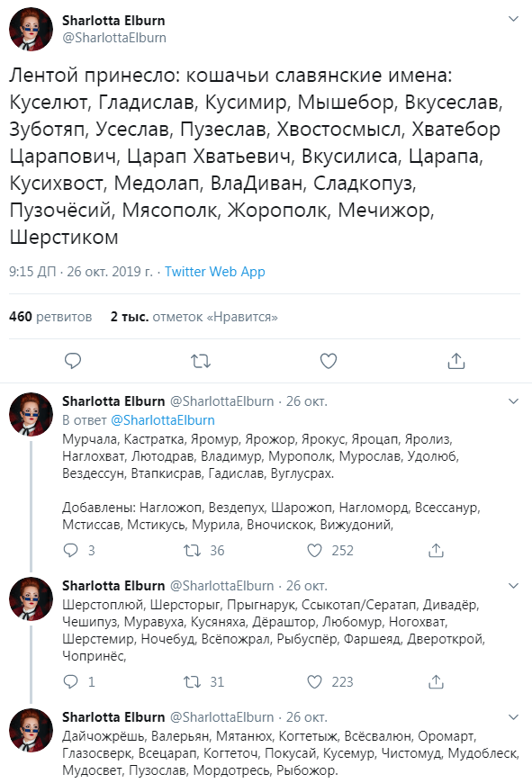Click the retweet icon under the main tweet
The image size is (532, 783).
(200, 361)
